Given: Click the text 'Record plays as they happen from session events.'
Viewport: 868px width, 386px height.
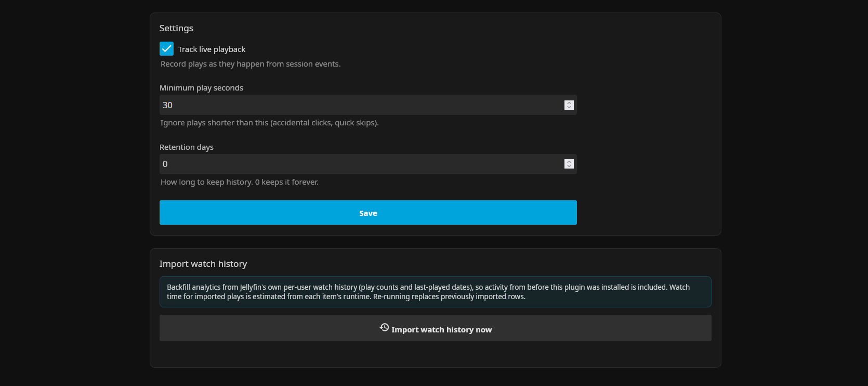Looking at the screenshot, I should coord(251,64).
